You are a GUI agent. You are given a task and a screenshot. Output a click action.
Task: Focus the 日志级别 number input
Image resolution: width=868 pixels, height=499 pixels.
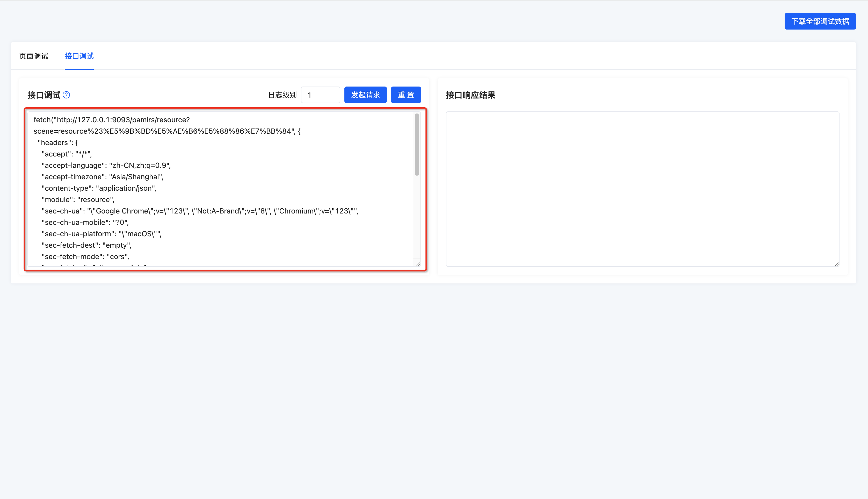tap(320, 95)
